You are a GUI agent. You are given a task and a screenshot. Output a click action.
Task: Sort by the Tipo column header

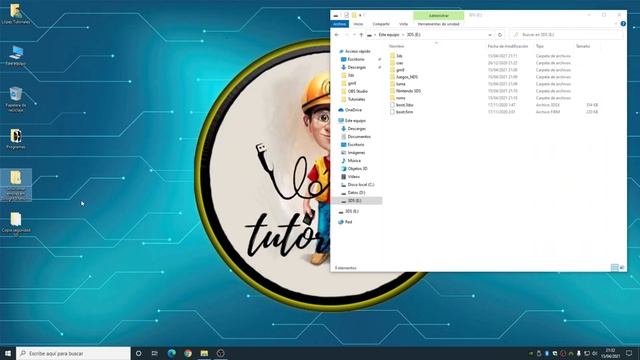click(x=540, y=46)
